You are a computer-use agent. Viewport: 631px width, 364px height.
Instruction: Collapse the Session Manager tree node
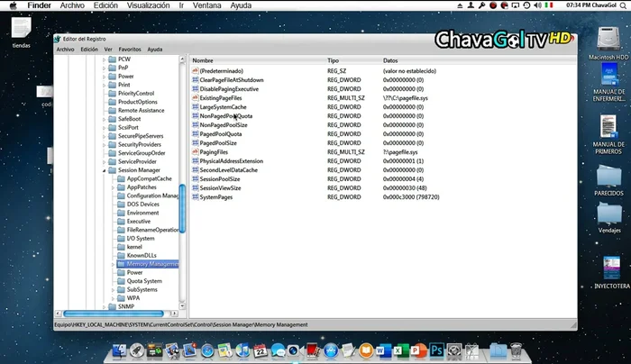(105, 170)
